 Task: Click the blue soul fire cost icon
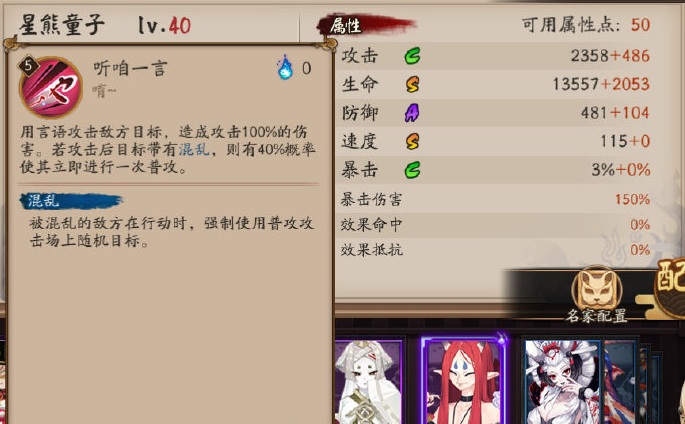(285, 68)
